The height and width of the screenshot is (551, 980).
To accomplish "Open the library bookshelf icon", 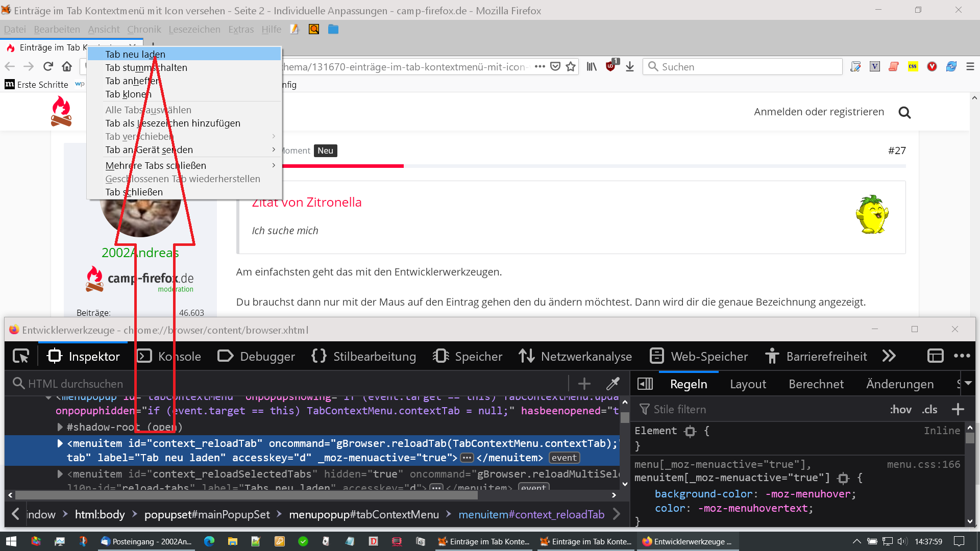I will 592,67.
